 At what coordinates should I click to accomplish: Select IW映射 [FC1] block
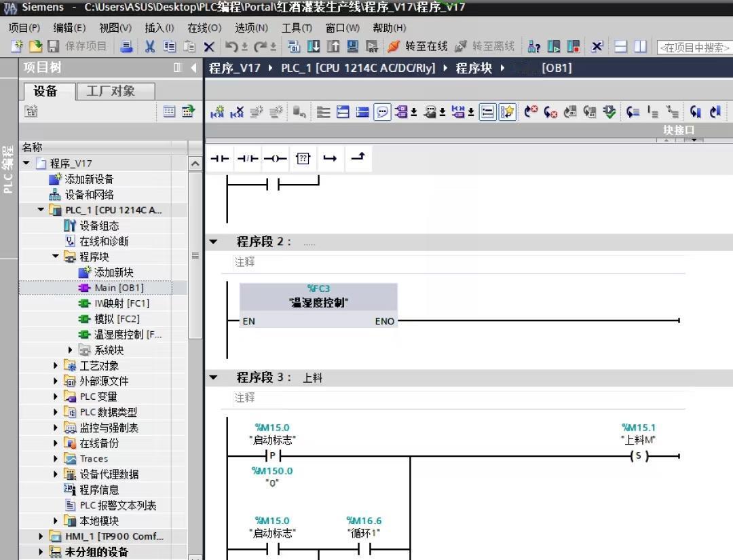point(114,303)
